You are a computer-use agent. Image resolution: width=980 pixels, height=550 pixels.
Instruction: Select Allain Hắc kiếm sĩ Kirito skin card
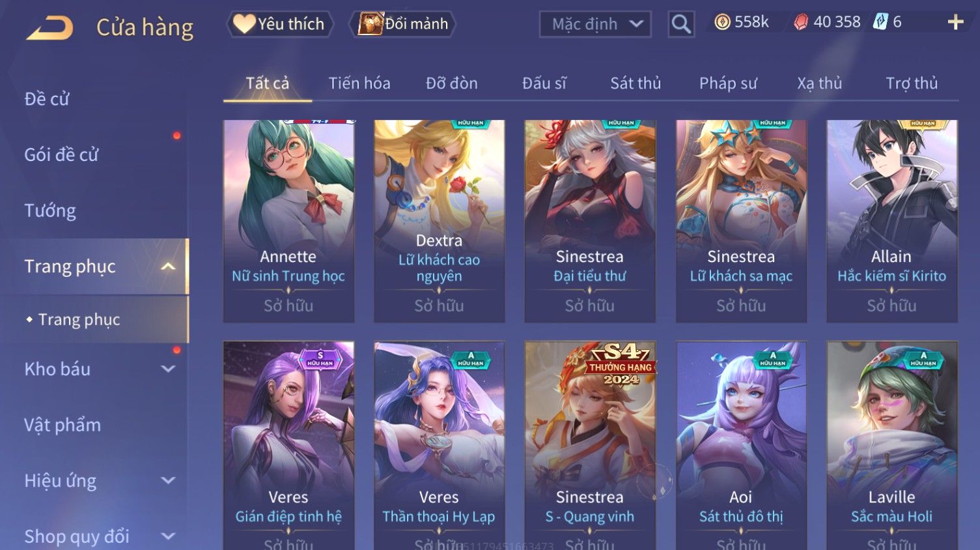(x=891, y=221)
